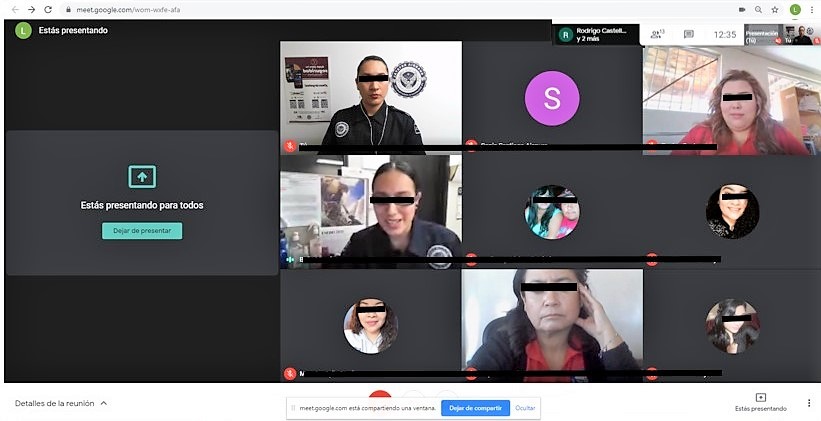Screen dimensions: 821x421
Task: Click the site lock icon in address bar
Action: click(68, 9)
